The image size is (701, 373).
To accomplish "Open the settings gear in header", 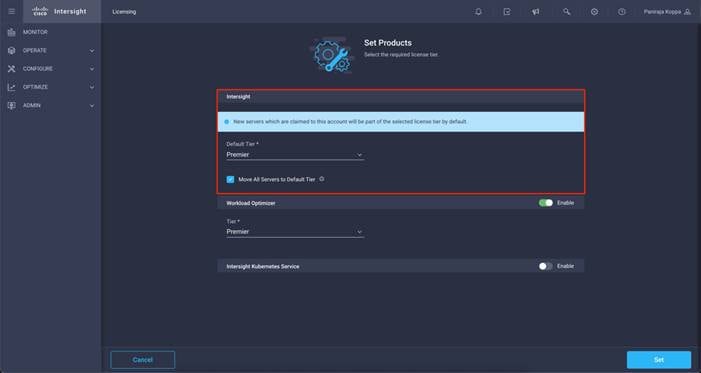I will point(594,12).
